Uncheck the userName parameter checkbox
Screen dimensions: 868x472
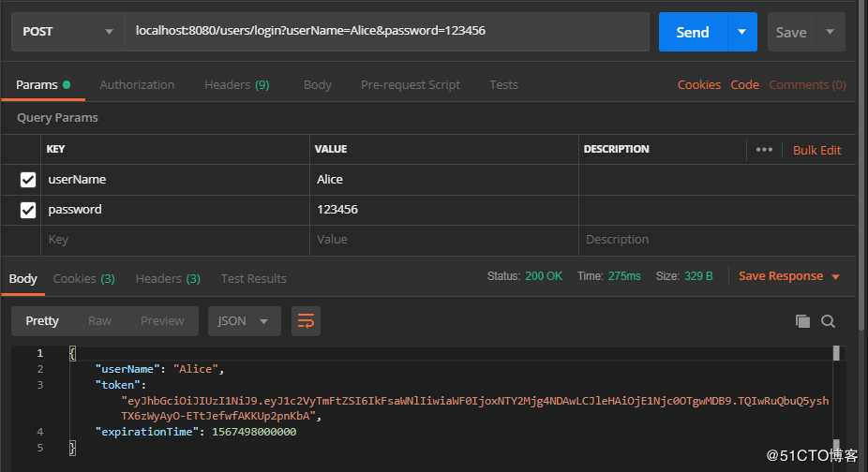click(x=28, y=180)
